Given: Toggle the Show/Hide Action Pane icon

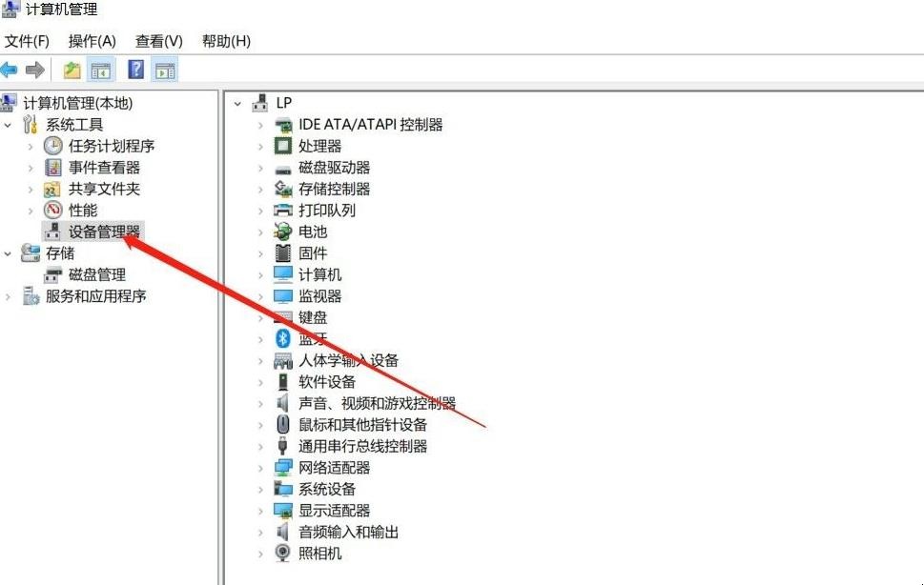Looking at the screenshot, I should coord(165,71).
